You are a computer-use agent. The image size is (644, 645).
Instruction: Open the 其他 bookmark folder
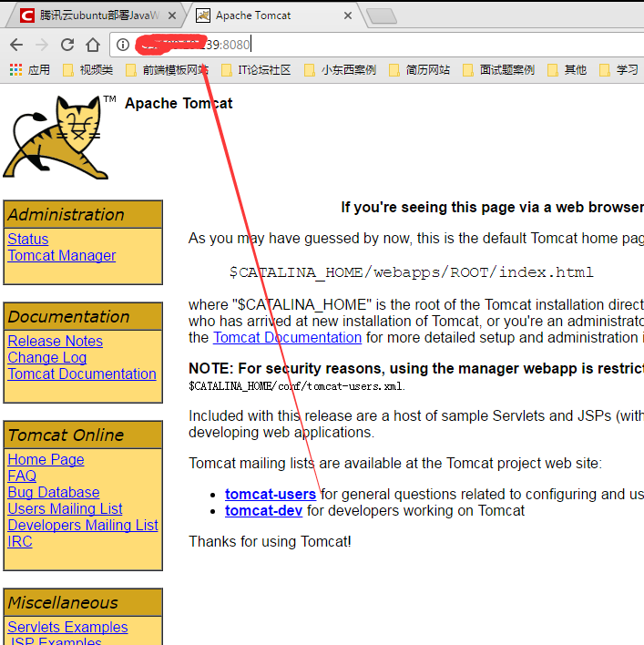pos(567,70)
